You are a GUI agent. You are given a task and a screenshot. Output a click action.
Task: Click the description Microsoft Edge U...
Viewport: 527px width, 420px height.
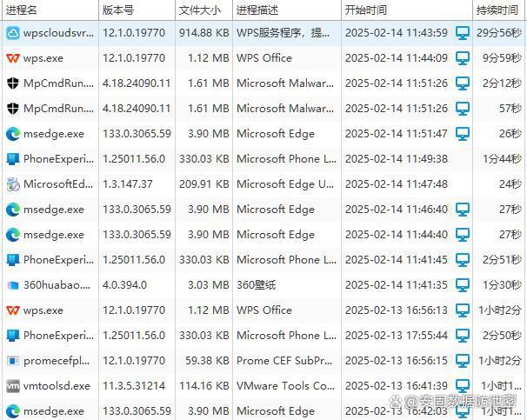click(285, 184)
